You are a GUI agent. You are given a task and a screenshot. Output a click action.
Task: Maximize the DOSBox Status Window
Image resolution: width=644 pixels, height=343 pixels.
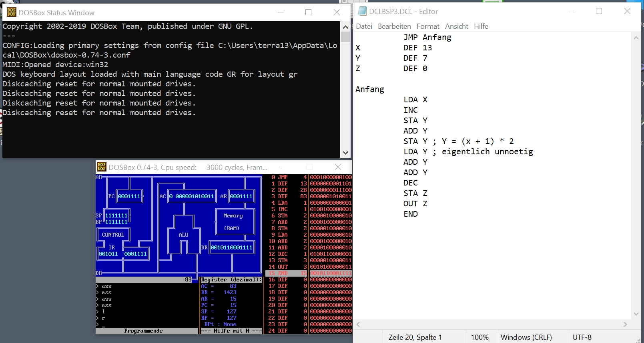308,12
